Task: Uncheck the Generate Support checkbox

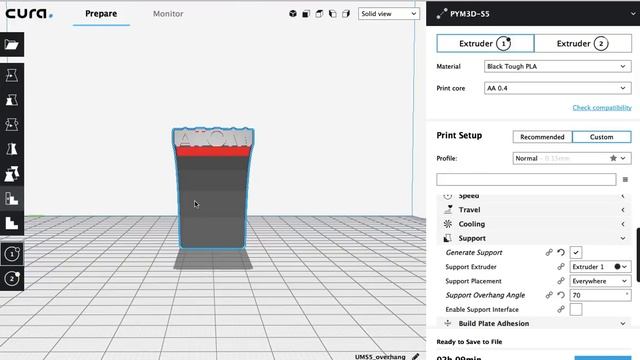Action: click(x=576, y=252)
